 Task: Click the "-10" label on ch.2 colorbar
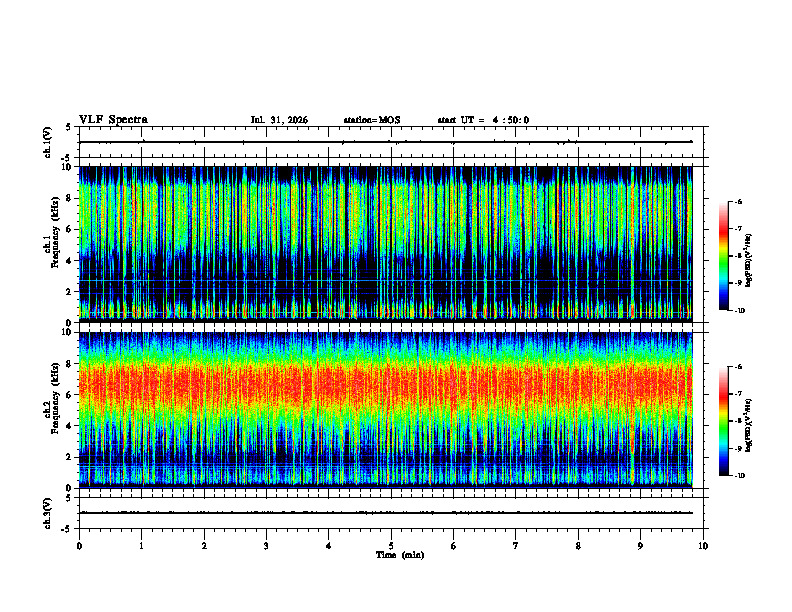740,476
